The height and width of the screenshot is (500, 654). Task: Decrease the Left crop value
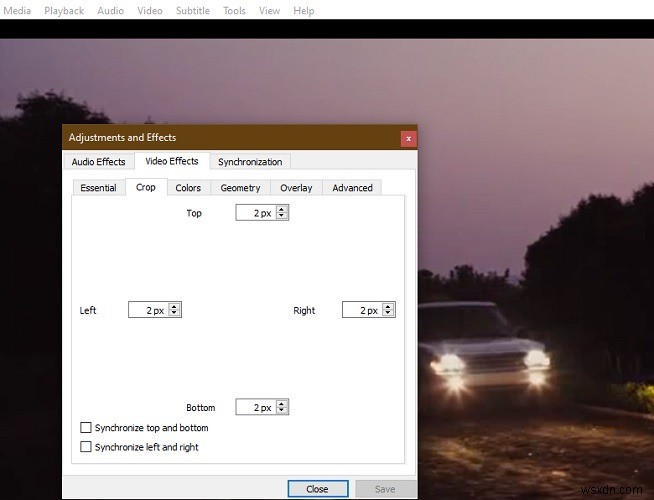click(x=174, y=313)
